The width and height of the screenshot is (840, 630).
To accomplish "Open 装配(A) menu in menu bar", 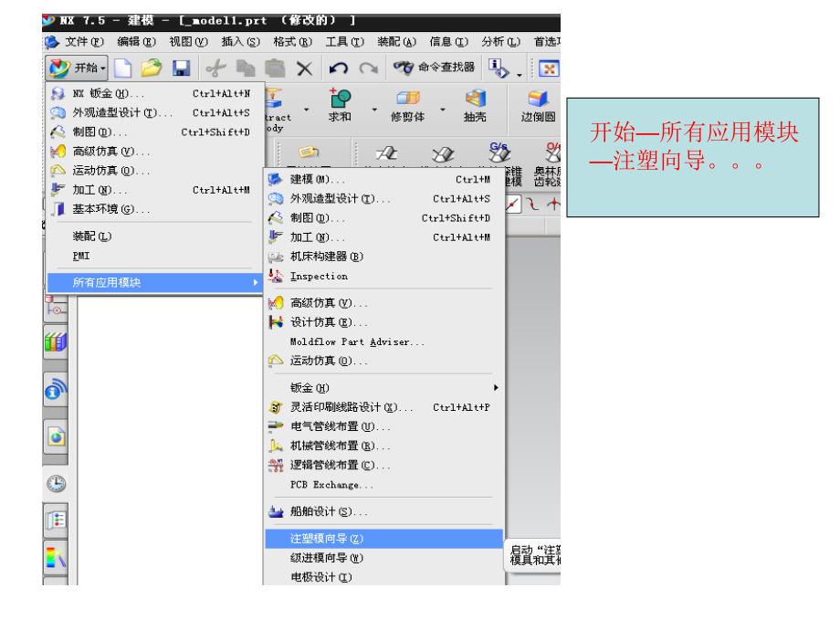I will click(x=396, y=41).
